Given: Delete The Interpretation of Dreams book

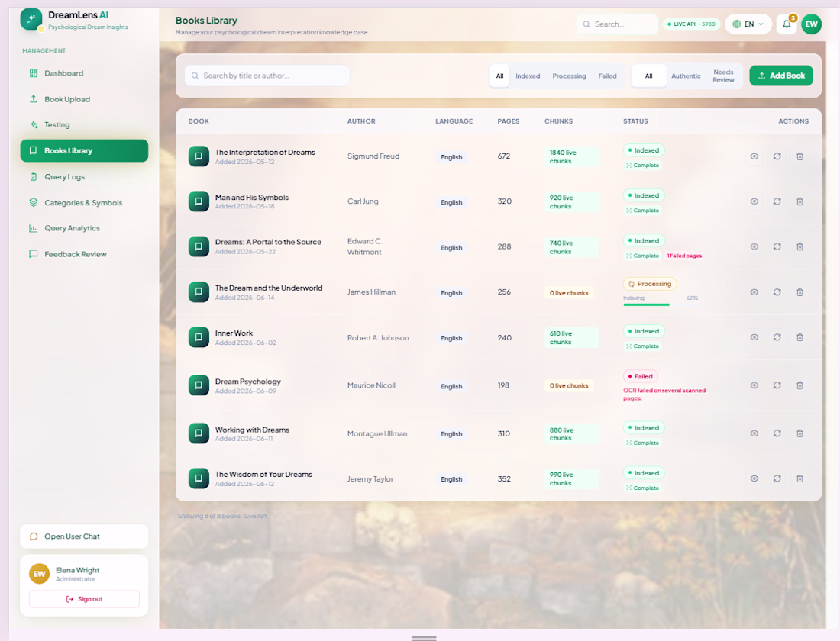Looking at the screenshot, I should tap(800, 156).
